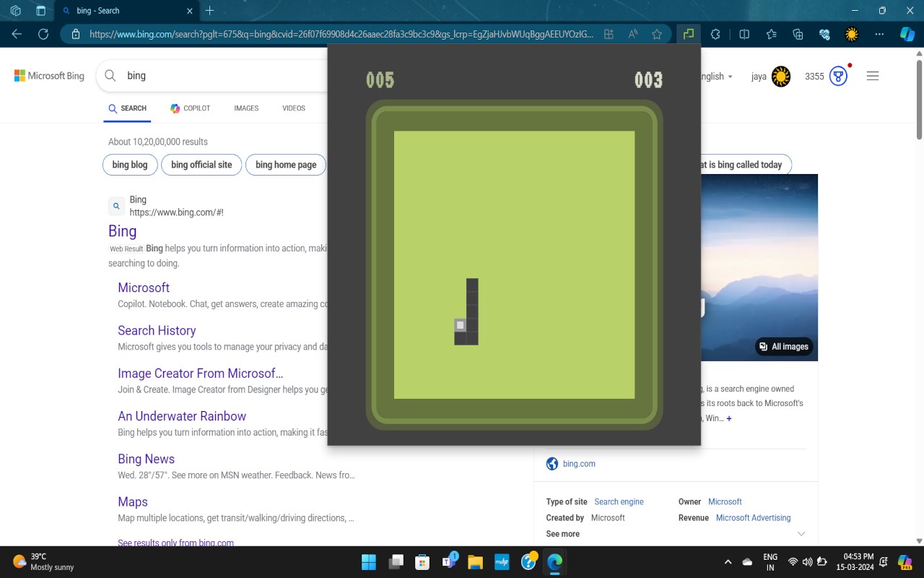Click the app available install icon in address bar

609,34
